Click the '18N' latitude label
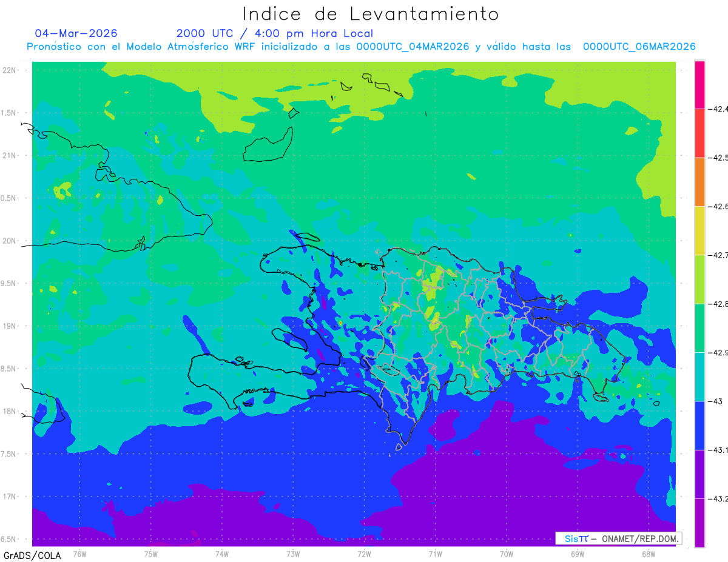 (x=10, y=411)
